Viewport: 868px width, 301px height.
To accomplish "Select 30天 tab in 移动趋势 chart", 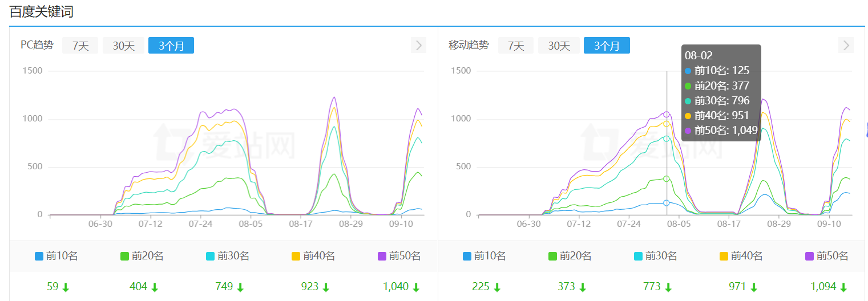I will click(559, 46).
